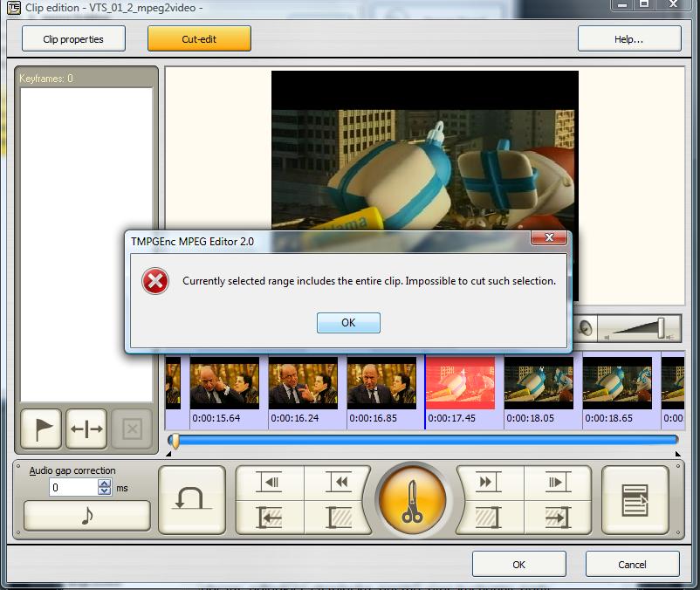The width and height of the screenshot is (700, 590).
Task: Switch to Clip properties tab
Action: coord(73,38)
